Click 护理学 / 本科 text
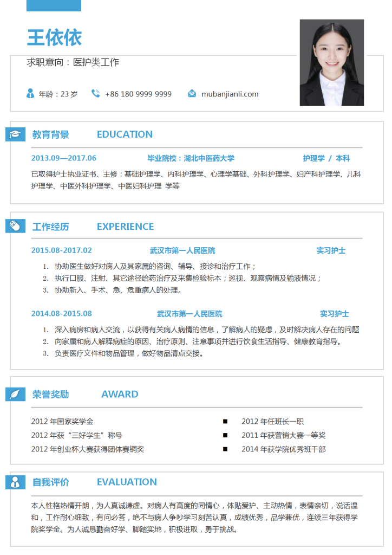The width and height of the screenshot is (392, 555). (x=326, y=158)
